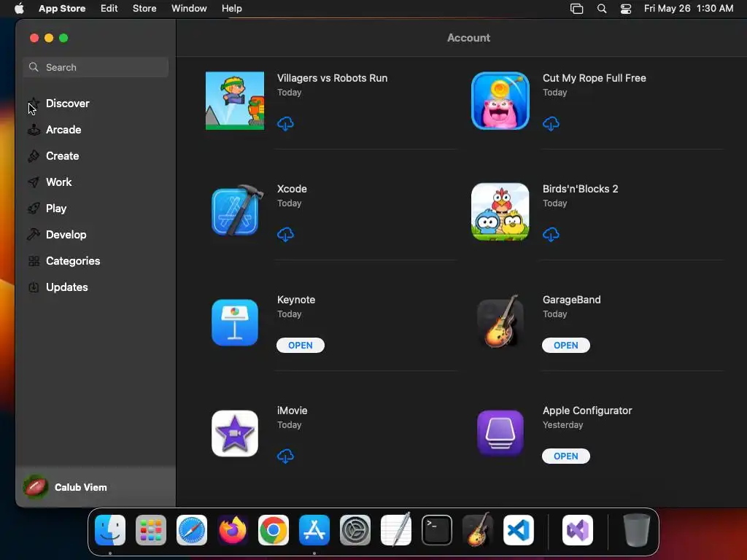Viewport: 747px width, 560px height.
Task: Open the Cut My Rope app icon
Action: [500, 101]
